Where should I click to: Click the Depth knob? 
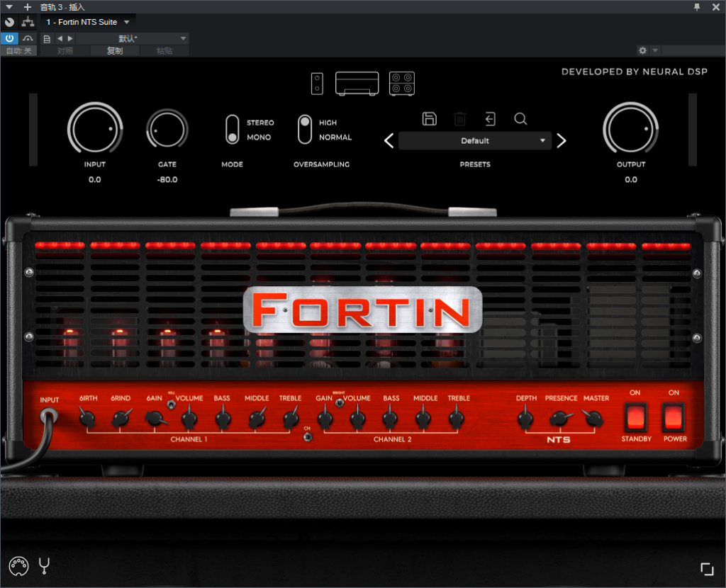coord(525,419)
